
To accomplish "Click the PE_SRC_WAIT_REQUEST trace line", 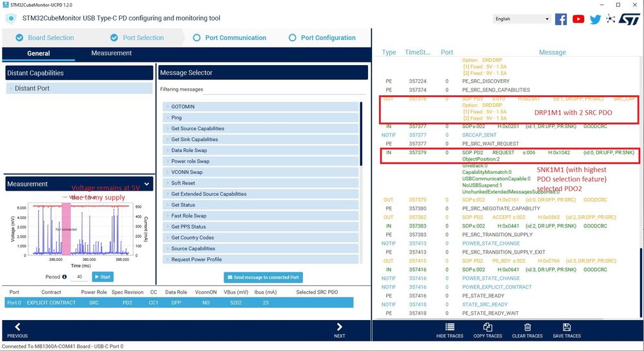I will (x=490, y=144).
